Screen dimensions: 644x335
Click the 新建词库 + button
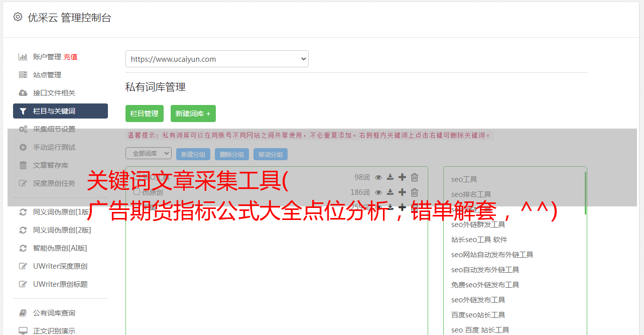(x=193, y=114)
